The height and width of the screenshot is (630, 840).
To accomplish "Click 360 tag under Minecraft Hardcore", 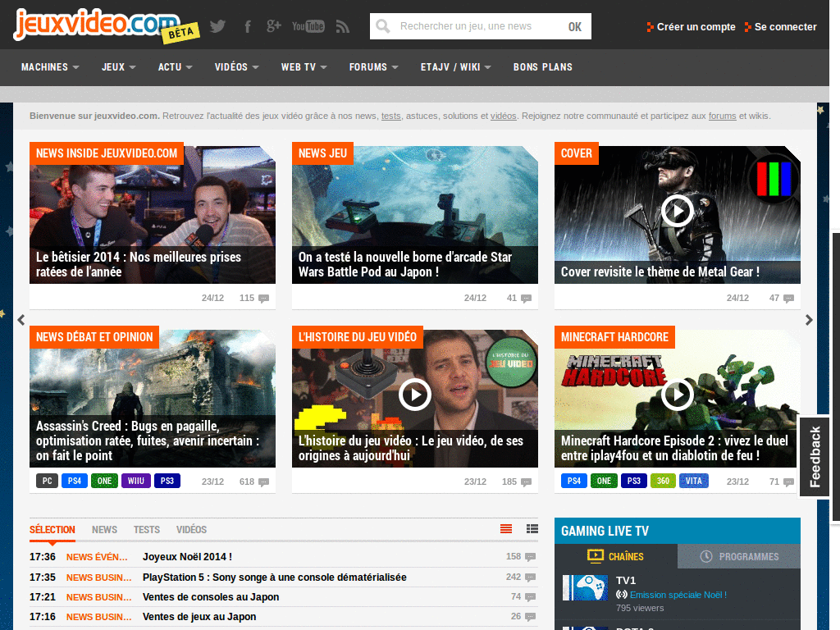I will click(663, 481).
